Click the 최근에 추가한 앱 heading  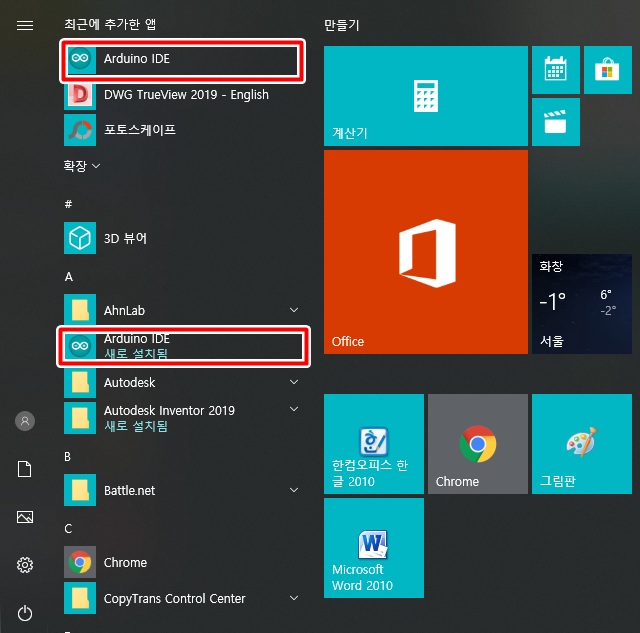click(x=110, y=24)
